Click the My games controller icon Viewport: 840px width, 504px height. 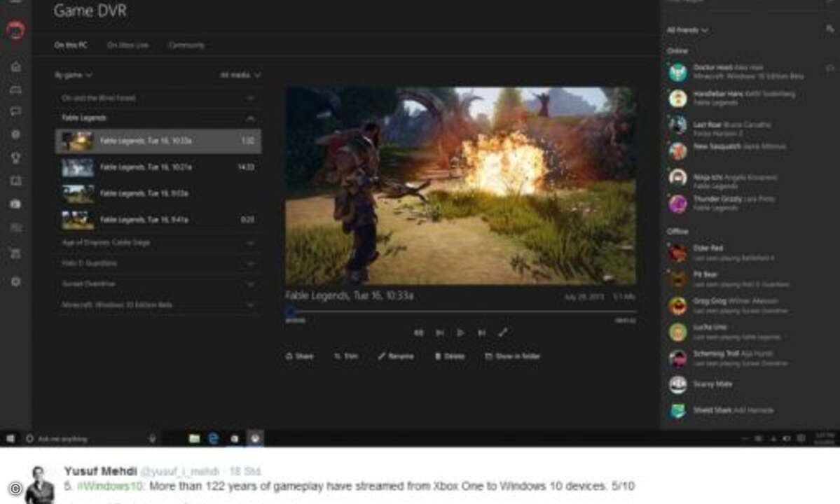click(x=15, y=90)
